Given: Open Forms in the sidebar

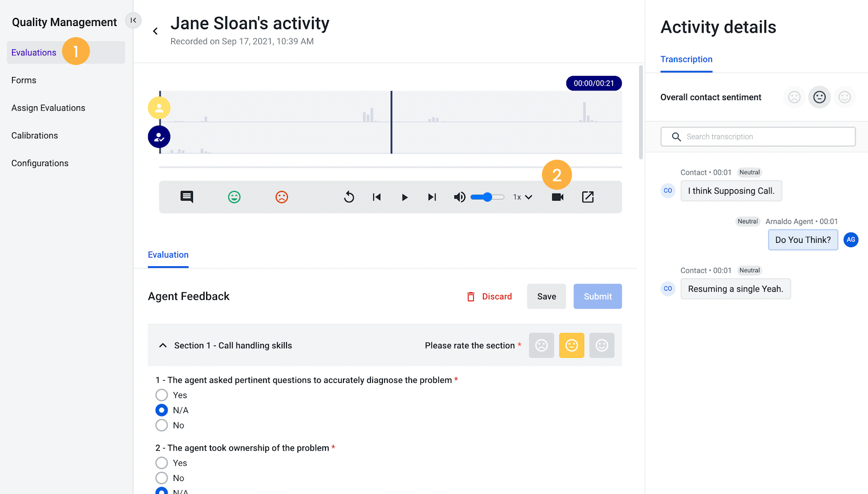Looking at the screenshot, I should pyautogui.click(x=24, y=80).
